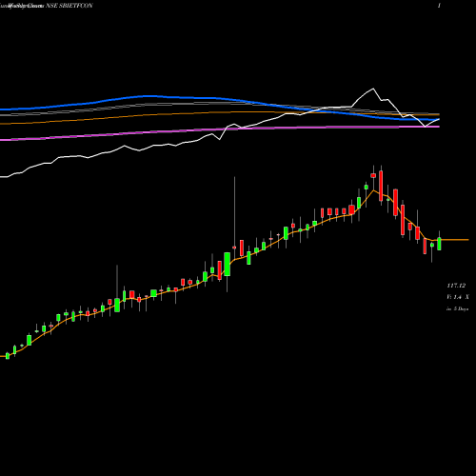Select the white indicator line's highest peak

coord(373,89)
